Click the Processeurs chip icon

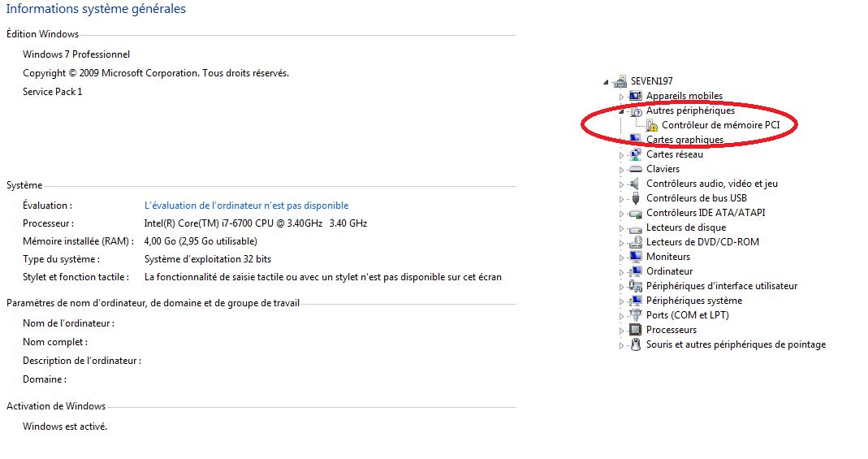pos(636,330)
